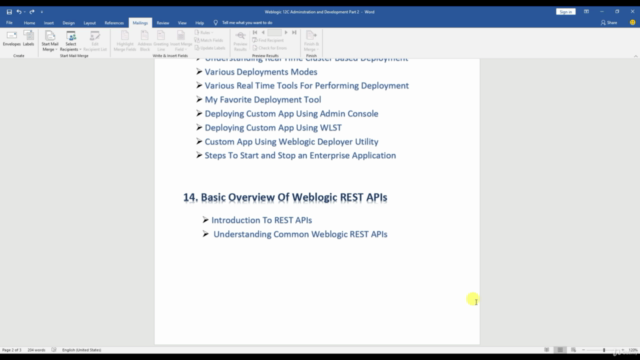Go to the References tab
The width and height of the screenshot is (640, 360).
click(x=114, y=23)
